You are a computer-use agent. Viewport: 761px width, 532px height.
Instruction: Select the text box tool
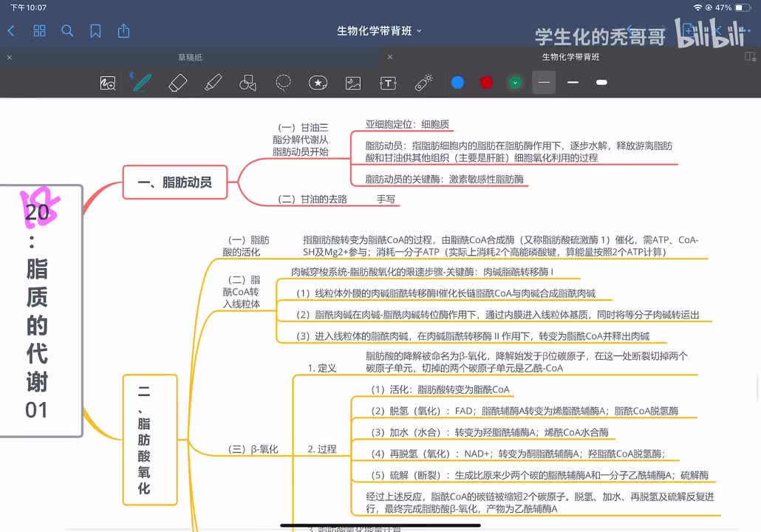coord(388,83)
